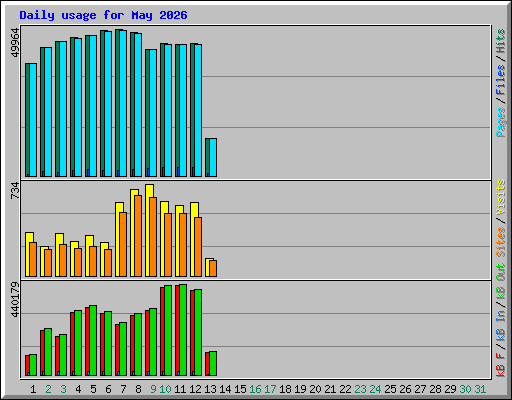Click day 5 on the x-axis
The image size is (512, 400).
tap(93, 389)
